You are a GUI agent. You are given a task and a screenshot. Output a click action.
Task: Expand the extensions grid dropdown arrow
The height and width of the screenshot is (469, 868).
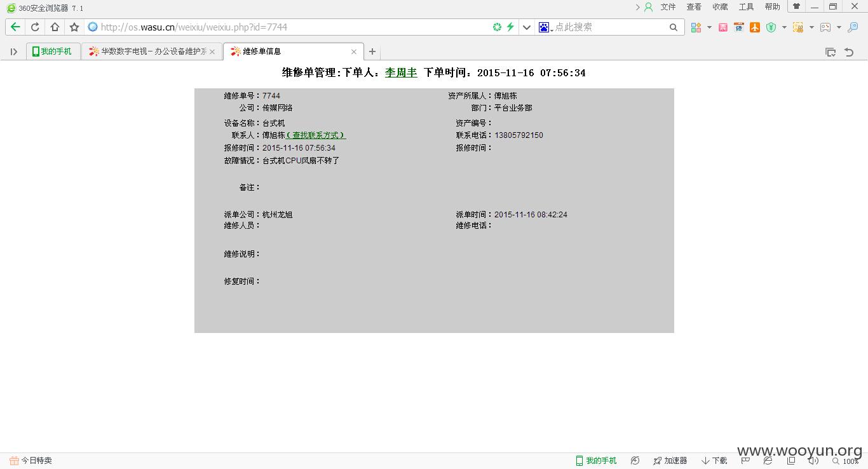click(x=709, y=27)
